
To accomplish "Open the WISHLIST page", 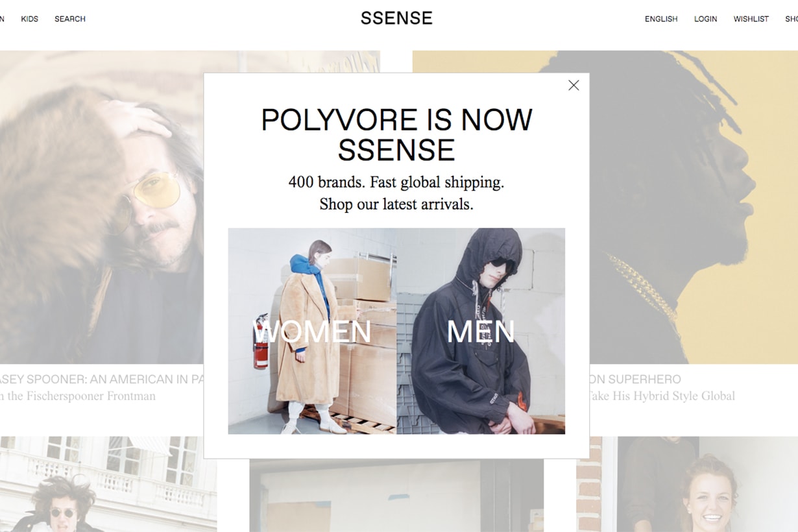I will click(751, 19).
